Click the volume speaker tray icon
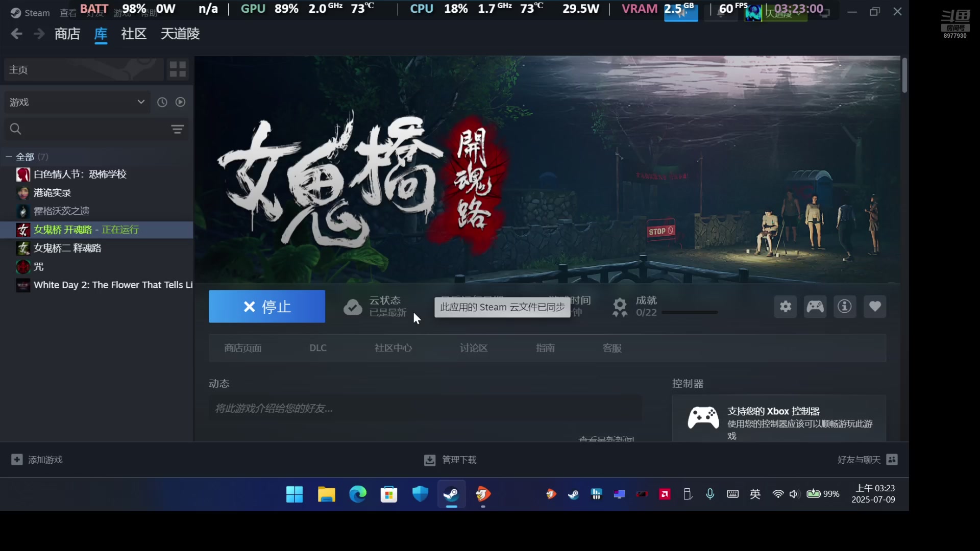 click(794, 494)
